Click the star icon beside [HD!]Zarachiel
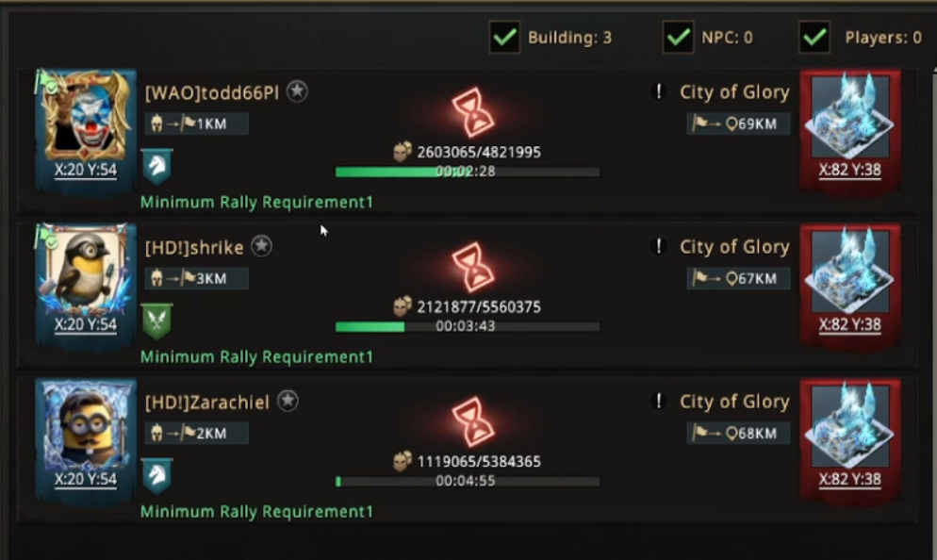937x560 pixels. (288, 402)
